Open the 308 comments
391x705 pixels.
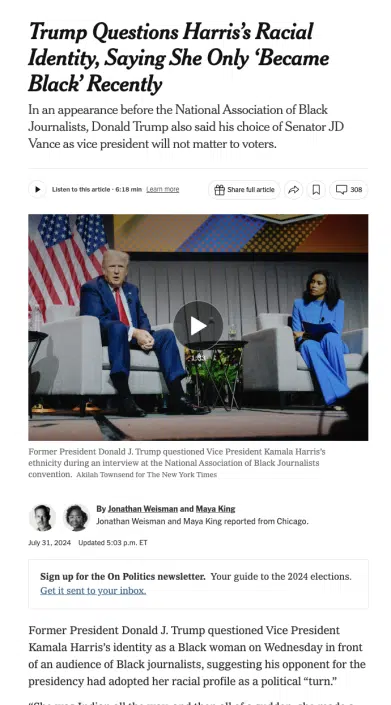pyautogui.click(x=349, y=190)
